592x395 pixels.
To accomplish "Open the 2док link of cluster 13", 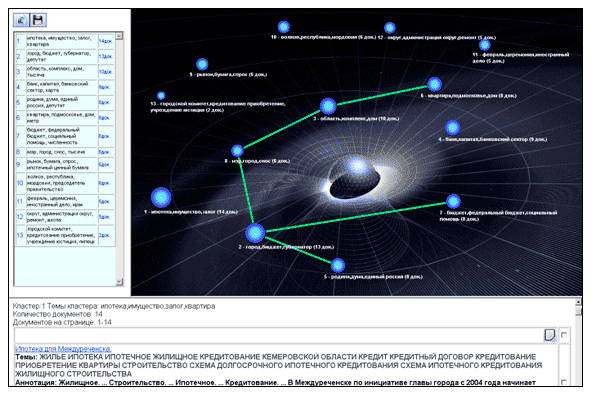I will 104,235.
